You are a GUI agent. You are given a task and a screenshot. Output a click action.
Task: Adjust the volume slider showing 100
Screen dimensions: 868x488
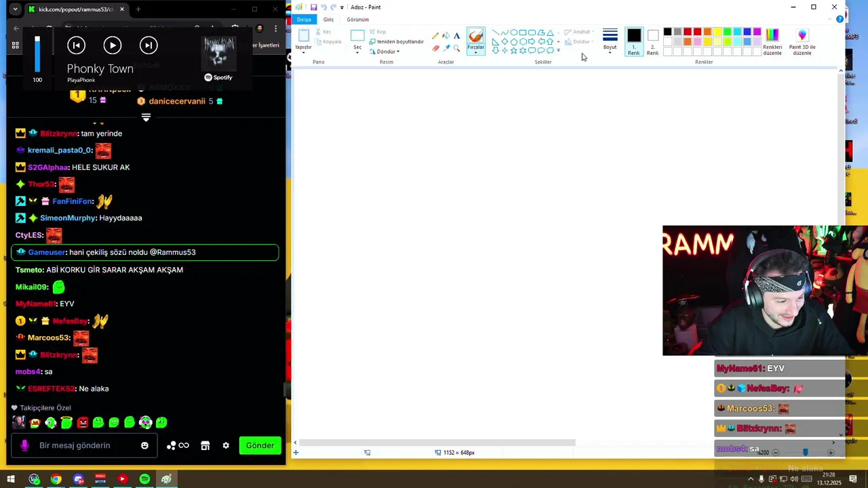37,54
